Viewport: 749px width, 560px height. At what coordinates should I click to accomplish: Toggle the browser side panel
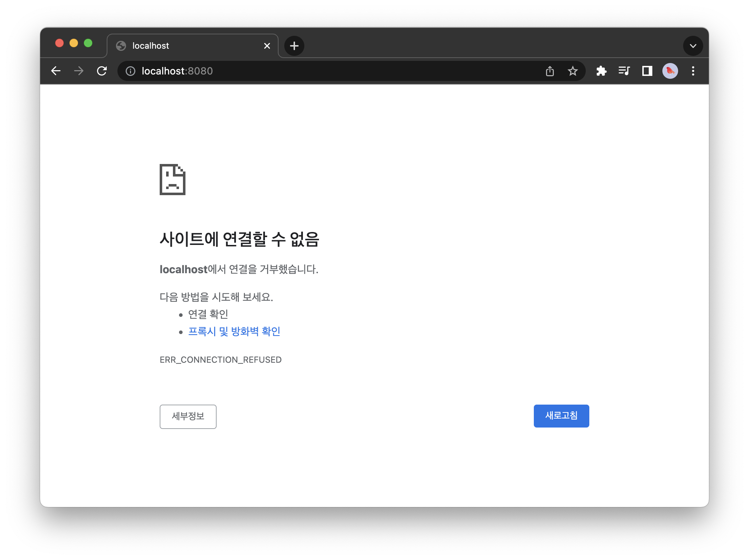pyautogui.click(x=647, y=71)
